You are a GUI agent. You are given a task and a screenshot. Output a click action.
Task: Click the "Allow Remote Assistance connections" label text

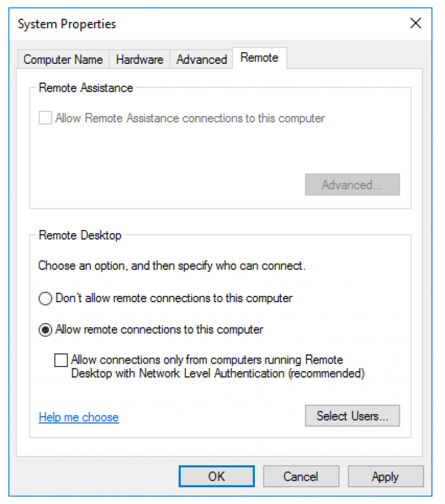(x=190, y=118)
